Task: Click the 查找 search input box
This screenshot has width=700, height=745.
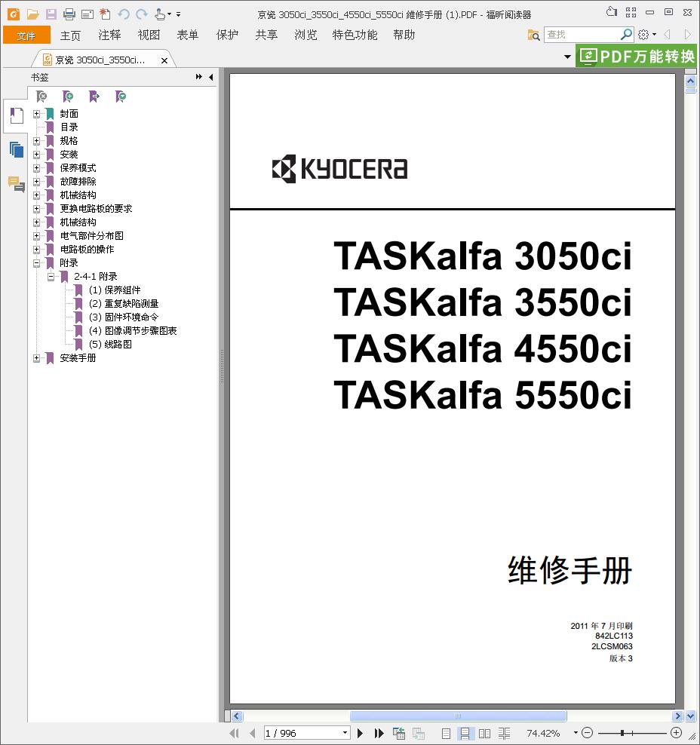Action: click(582, 34)
